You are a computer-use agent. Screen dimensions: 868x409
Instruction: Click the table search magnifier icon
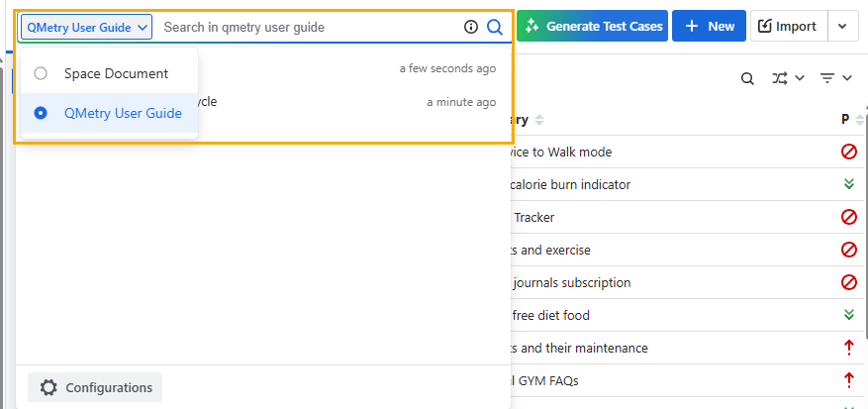(x=748, y=78)
